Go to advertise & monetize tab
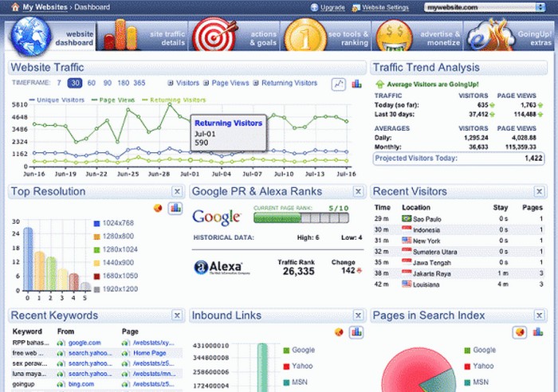 418,36
